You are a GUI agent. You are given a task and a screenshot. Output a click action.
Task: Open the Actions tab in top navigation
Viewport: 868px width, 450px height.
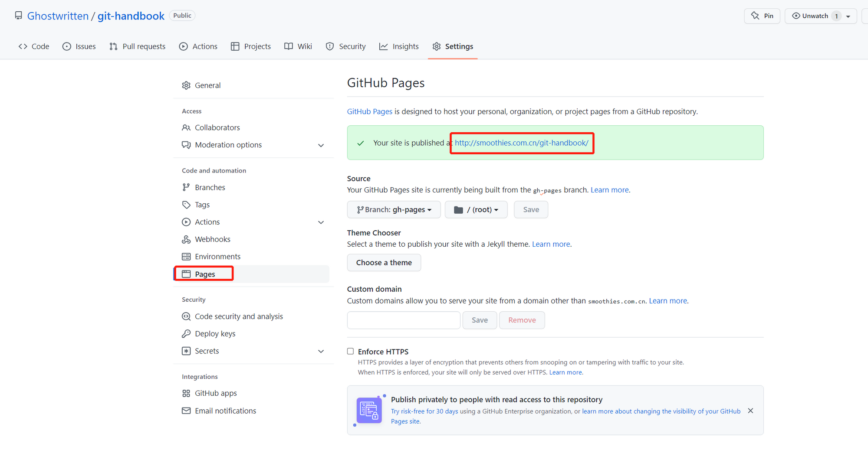coord(198,46)
